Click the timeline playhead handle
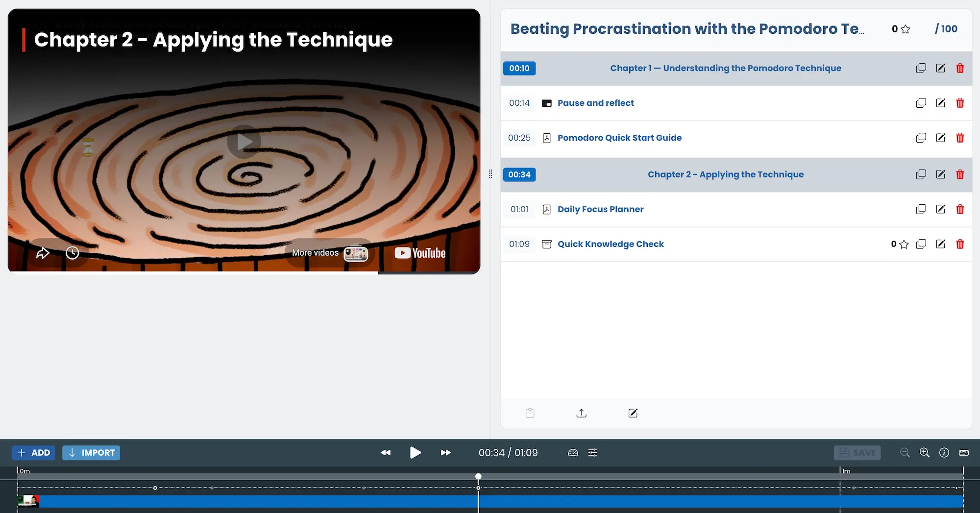This screenshot has width=980, height=513. (478, 476)
